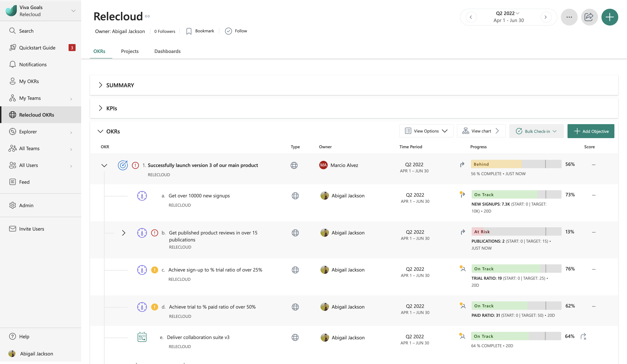Open My OKRs person icon

pos(12,81)
